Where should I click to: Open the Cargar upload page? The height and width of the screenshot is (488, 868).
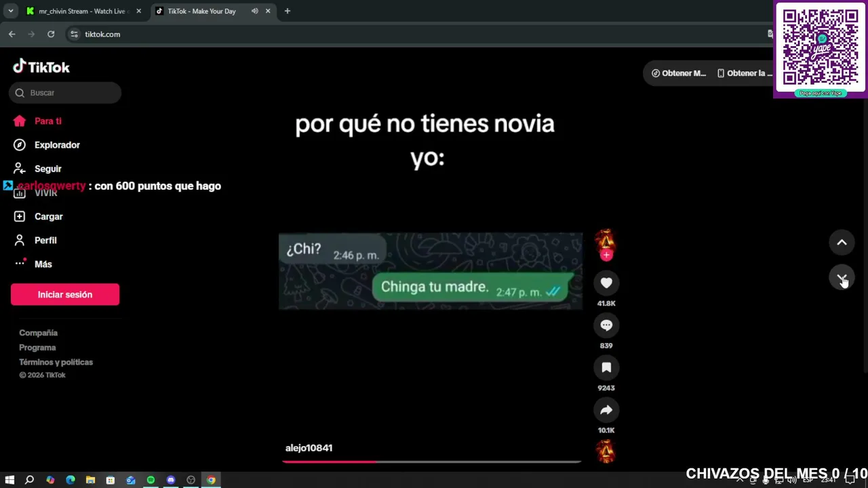48,217
